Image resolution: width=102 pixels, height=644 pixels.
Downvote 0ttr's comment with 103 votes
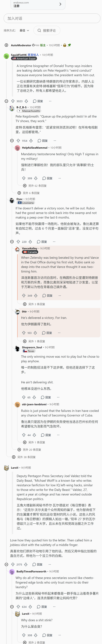point(35,333)
